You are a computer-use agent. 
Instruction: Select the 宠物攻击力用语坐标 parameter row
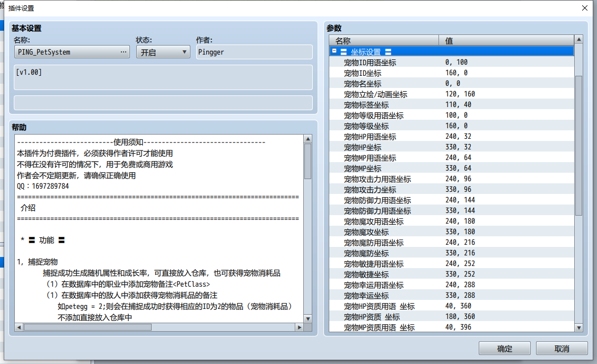click(452, 180)
